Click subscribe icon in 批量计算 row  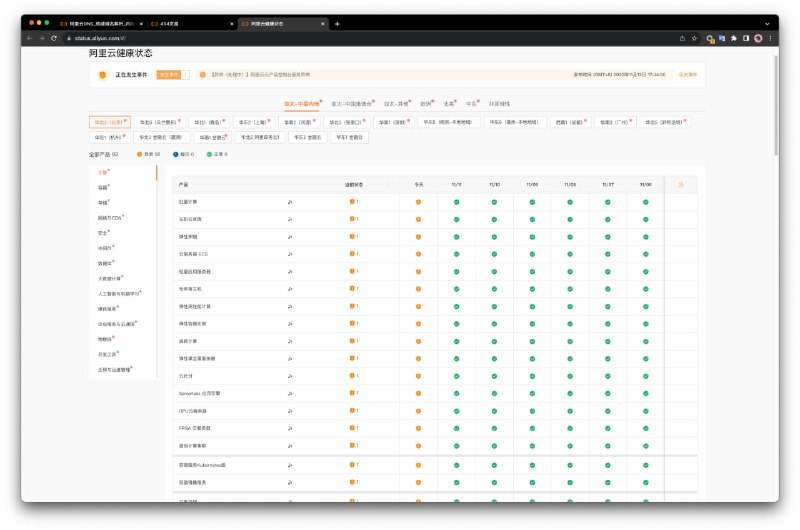tap(290, 202)
